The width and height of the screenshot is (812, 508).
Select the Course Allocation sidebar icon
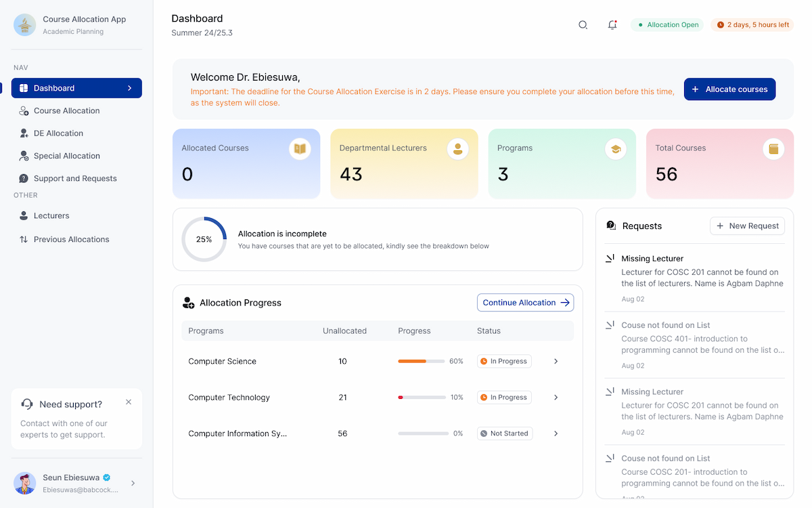23,110
